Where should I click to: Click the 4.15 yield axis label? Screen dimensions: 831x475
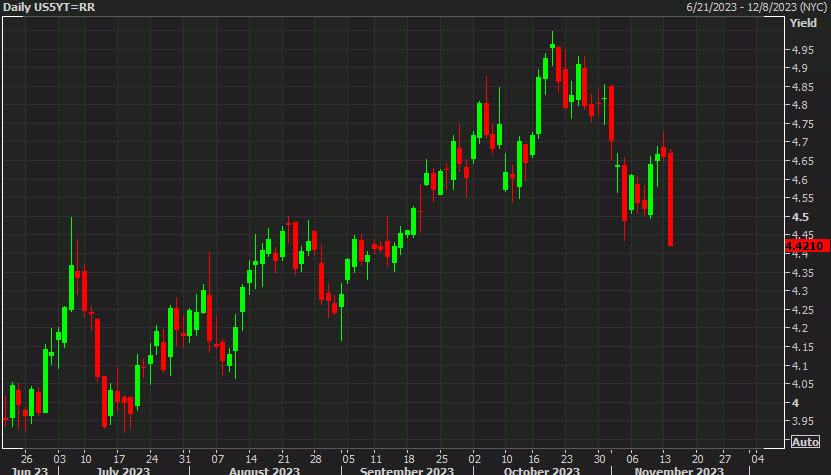click(803, 347)
